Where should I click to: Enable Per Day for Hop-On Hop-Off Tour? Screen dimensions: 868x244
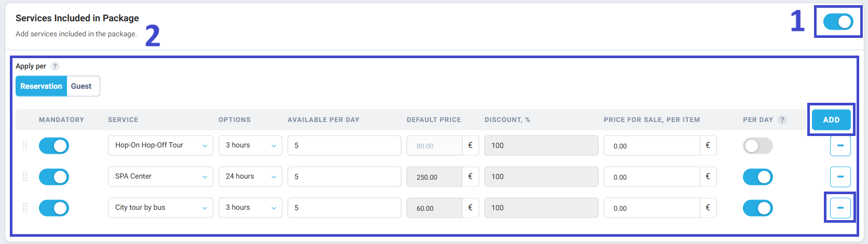click(757, 146)
